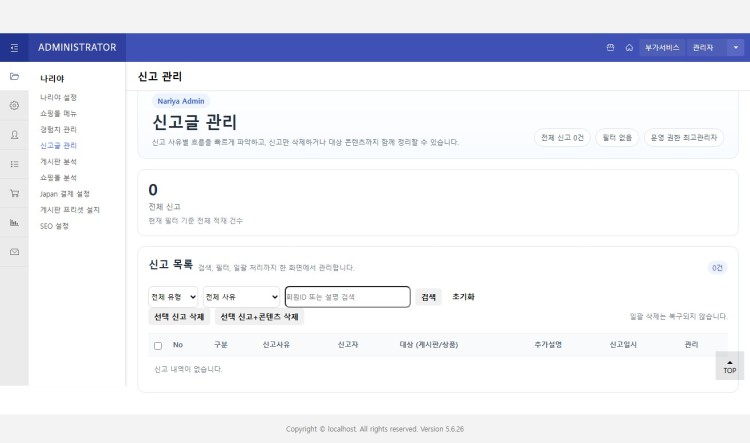750x443 pixels.
Task: Open the folder icon section in sidebar
Action: tap(14, 76)
